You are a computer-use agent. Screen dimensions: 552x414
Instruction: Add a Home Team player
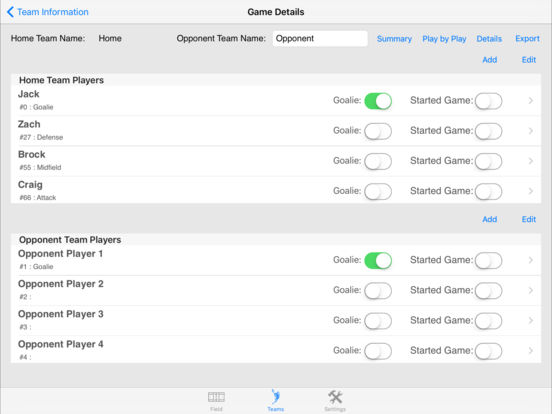click(x=489, y=60)
